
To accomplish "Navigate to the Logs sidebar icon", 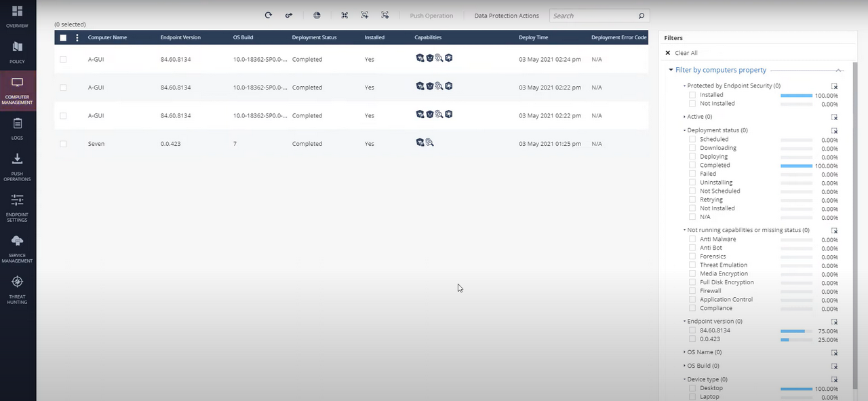I will (17, 126).
